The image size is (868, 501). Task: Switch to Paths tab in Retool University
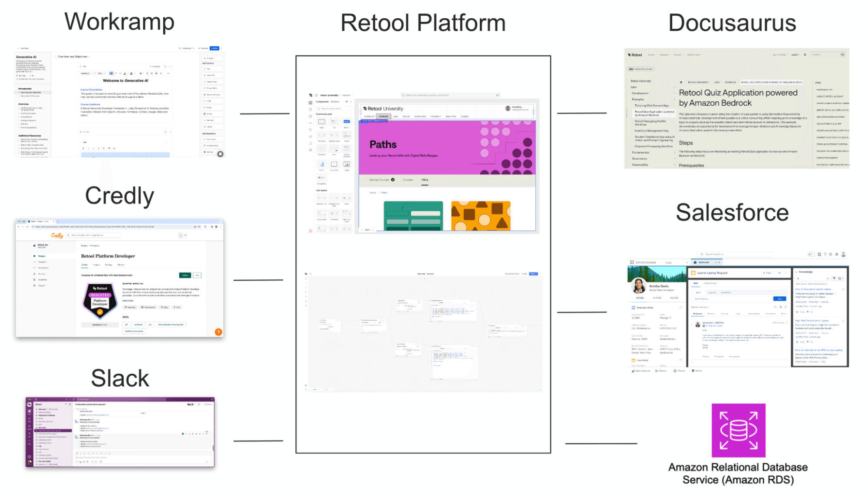pyautogui.click(x=425, y=180)
